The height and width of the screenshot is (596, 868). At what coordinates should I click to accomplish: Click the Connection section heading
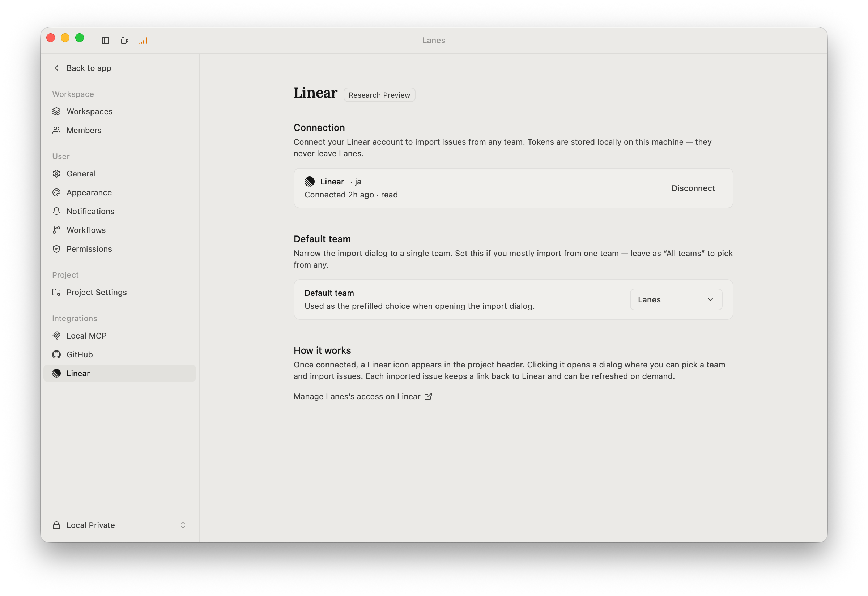click(319, 128)
